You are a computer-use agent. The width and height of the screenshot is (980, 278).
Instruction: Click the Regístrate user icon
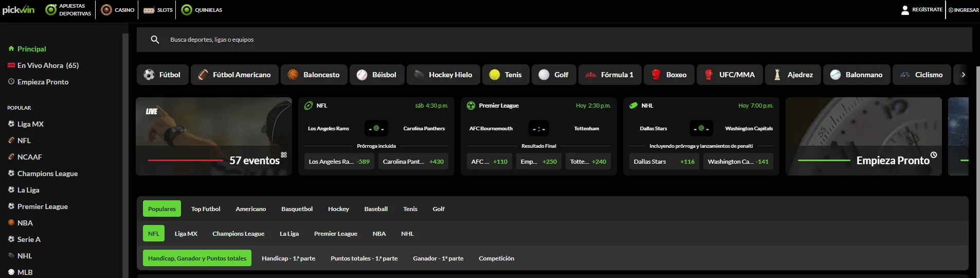click(x=905, y=10)
